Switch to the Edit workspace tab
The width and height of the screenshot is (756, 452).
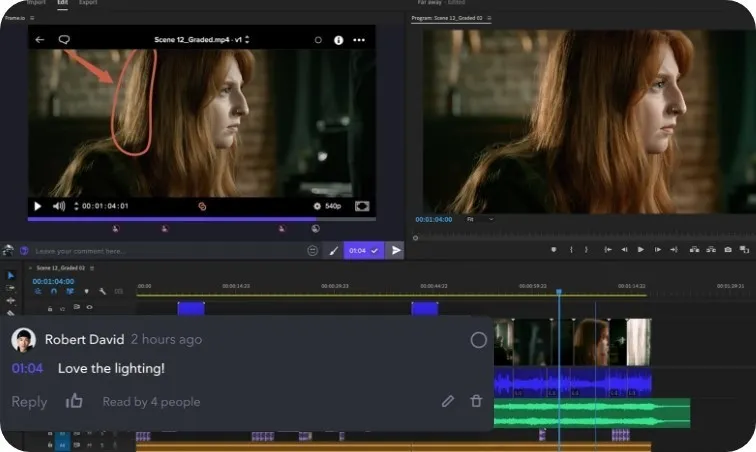63,2
